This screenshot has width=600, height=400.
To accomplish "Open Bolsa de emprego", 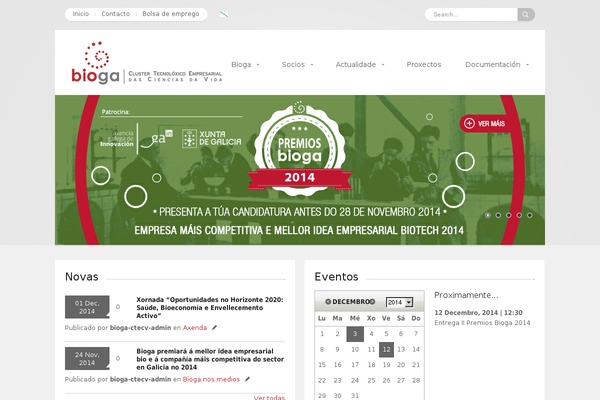I will click(x=171, y=14).
